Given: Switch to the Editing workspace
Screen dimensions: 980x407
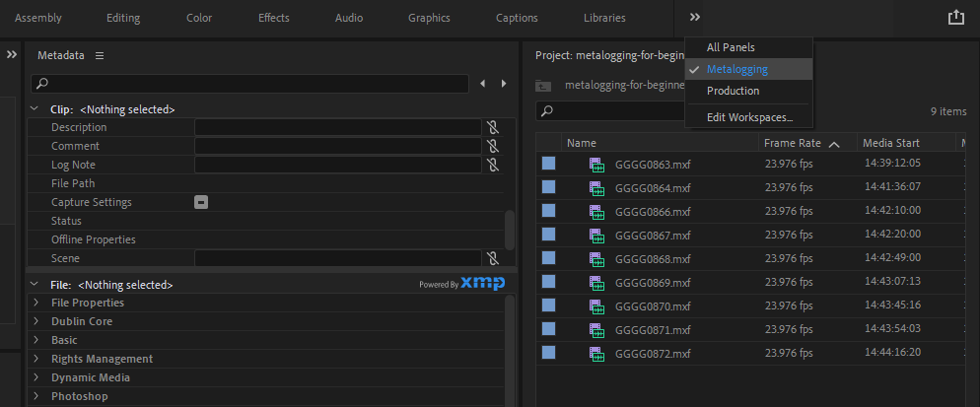Looking at the screenshot, I should click(123, 18).
